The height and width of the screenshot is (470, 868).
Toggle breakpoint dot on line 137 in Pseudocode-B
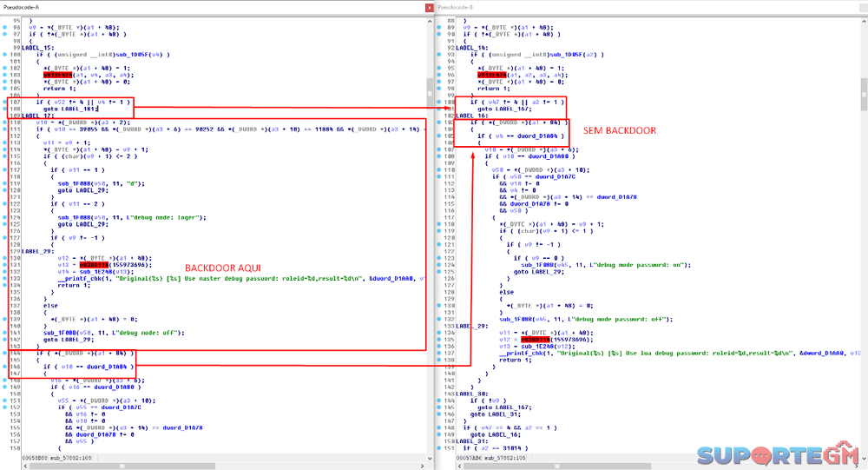pos(440,354)
